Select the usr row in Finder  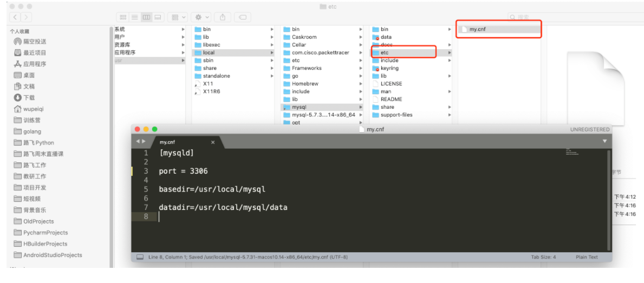click(x=150, y=60)
